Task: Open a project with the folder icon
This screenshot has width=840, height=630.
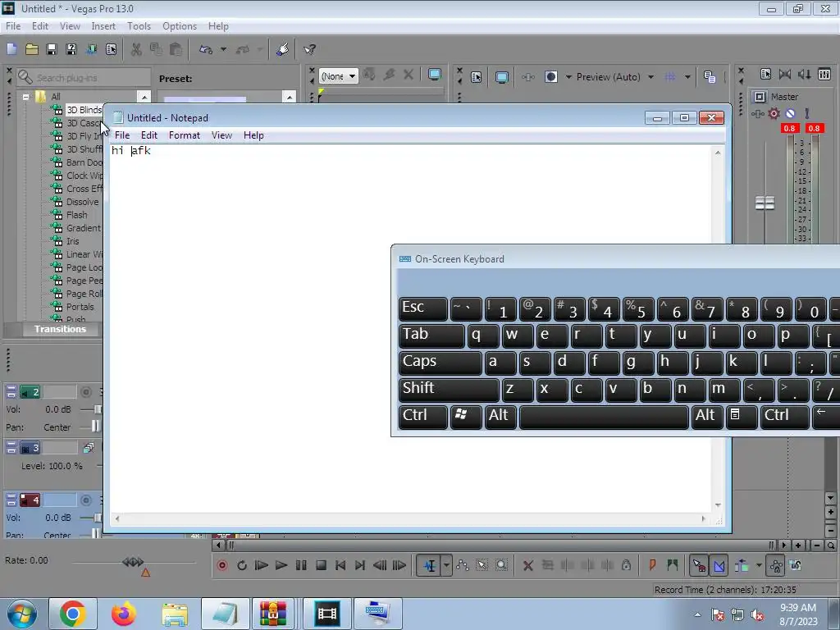Action: pos(32,49)
